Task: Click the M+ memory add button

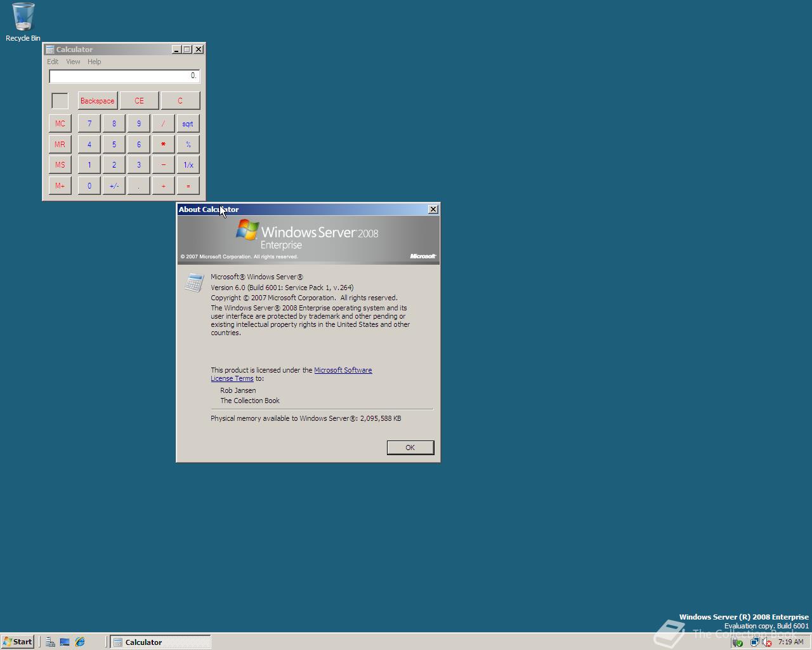Action: click(x=60, y=186)
